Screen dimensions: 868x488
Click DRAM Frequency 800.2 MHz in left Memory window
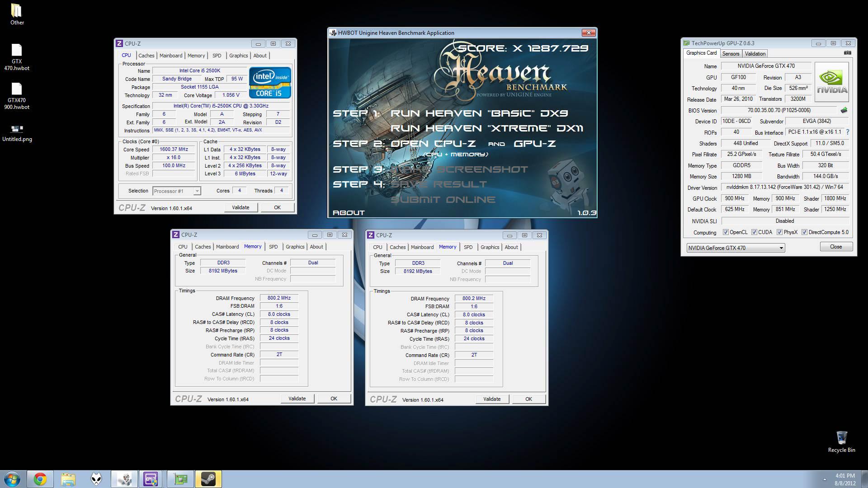tap(279, 298)
